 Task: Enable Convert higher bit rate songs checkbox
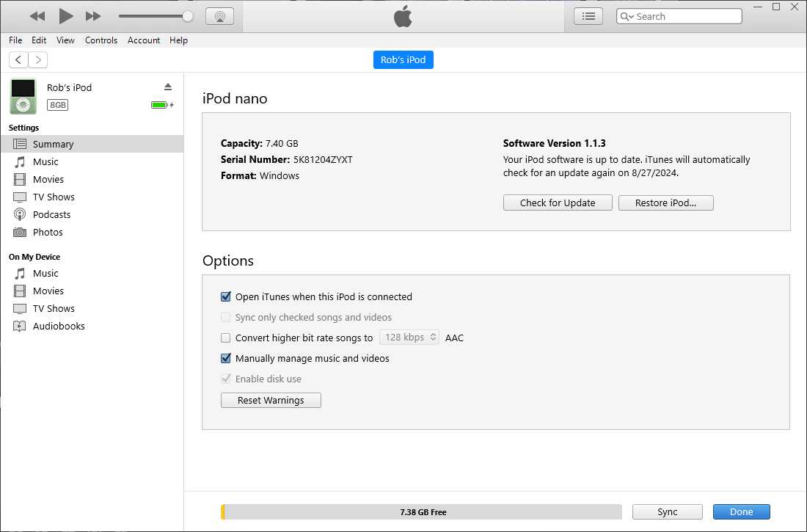point(225,338)
